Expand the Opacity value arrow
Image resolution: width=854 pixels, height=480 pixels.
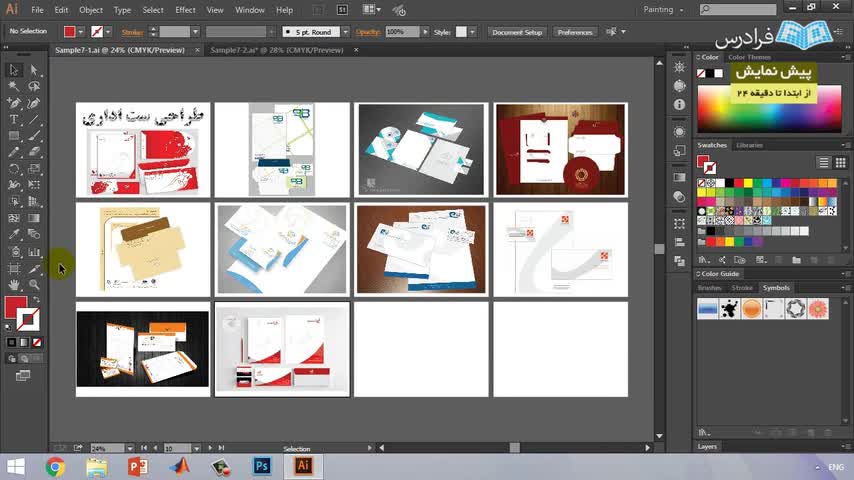tap(425, 32)
